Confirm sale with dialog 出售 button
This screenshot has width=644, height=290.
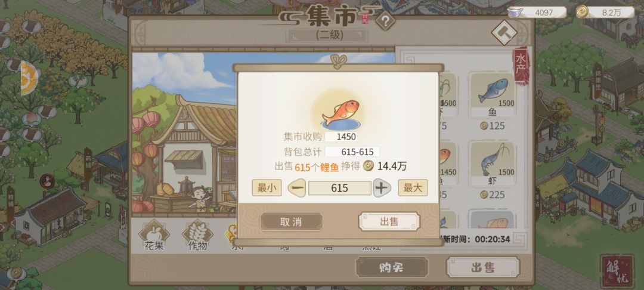click(389, 222)
